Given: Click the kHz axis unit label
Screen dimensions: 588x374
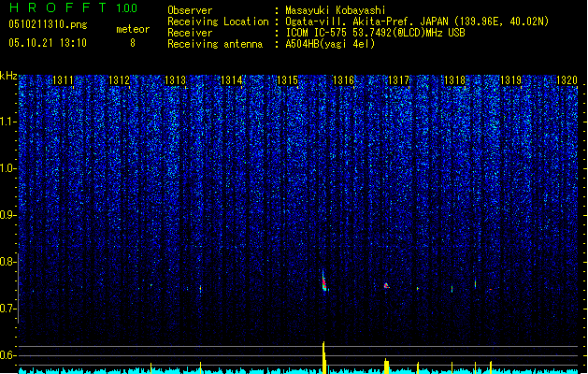Looking at the screenshot, I should click(8, 76).
